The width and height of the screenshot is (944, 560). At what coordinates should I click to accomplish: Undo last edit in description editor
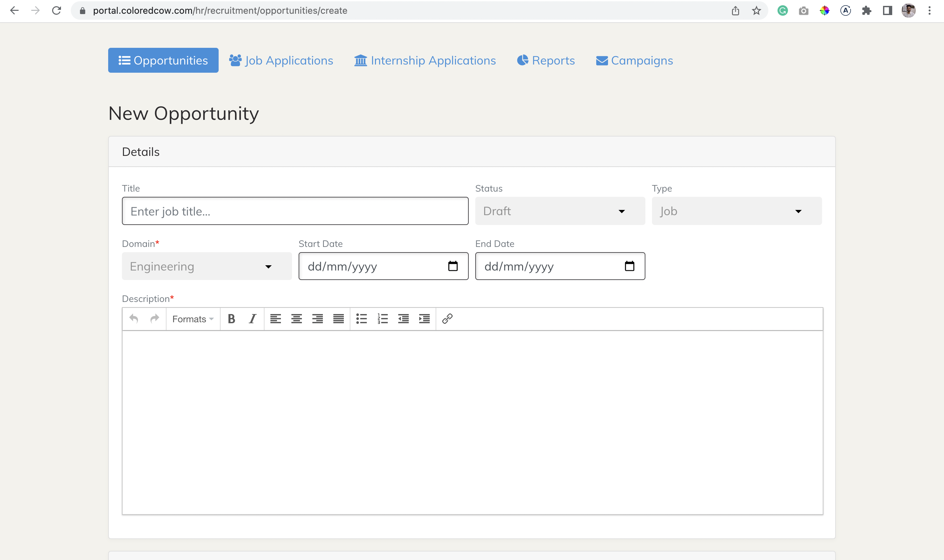pos(134,319)
